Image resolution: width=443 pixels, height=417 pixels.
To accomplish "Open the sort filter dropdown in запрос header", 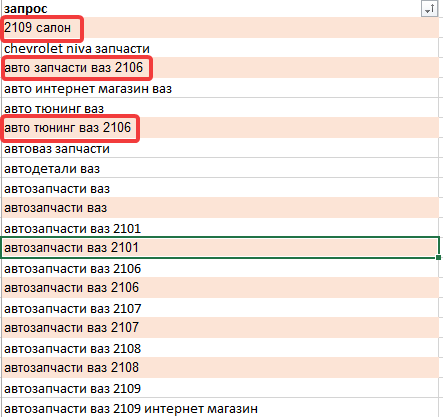I will [x=429, y=9].
